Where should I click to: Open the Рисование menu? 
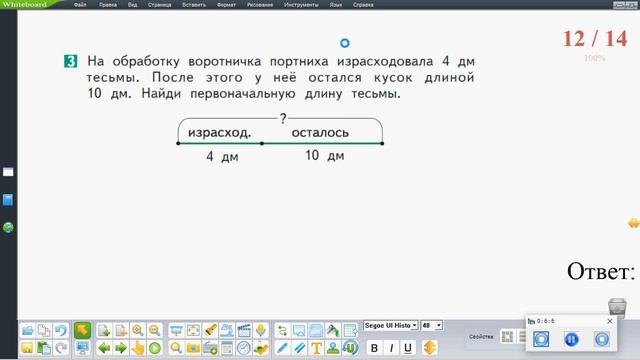coord(260,5)
